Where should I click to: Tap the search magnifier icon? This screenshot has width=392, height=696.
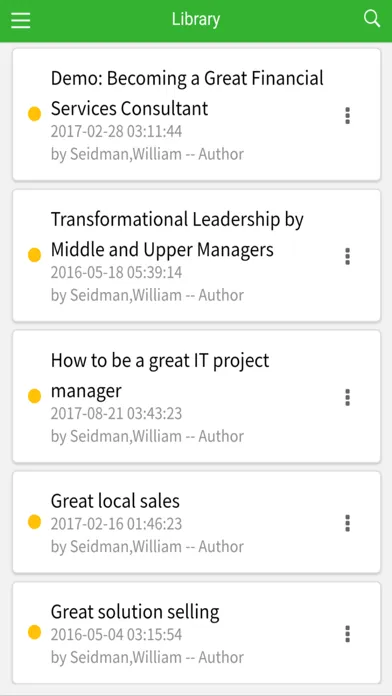[x=372, y=19]
